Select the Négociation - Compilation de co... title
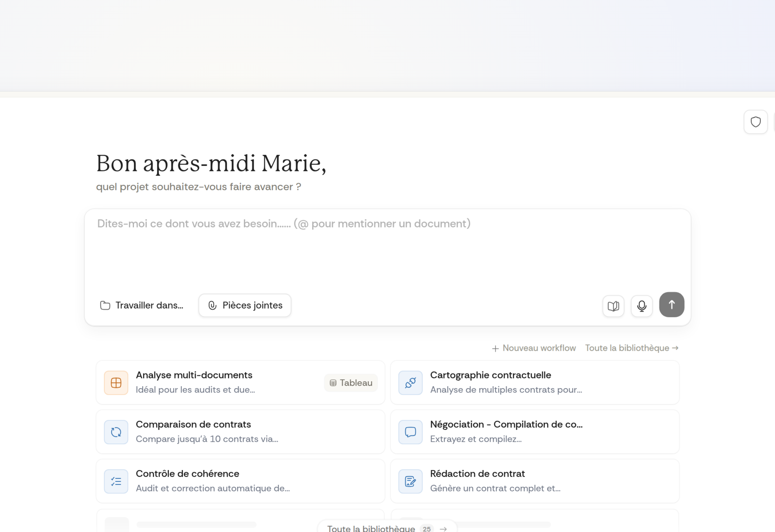The width and height of the screenshot is (775, 532). point(506,424)
